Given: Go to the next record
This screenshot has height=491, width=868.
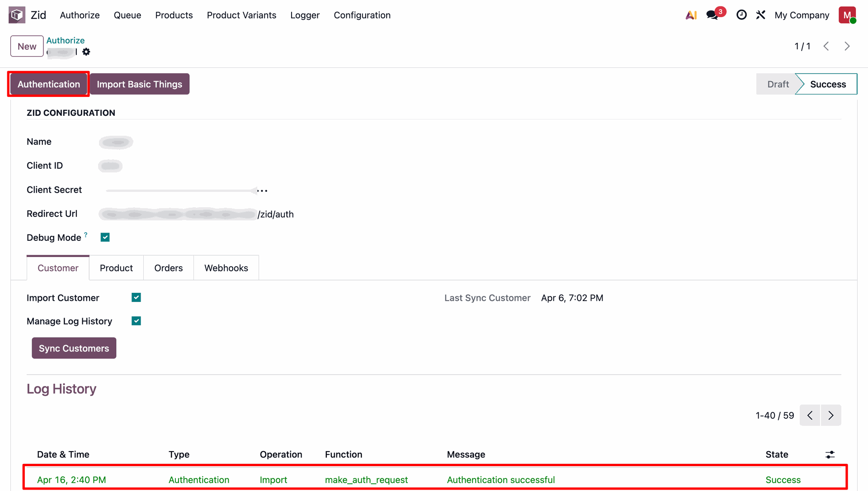Looking at the screenshot, I should (847, 46).
